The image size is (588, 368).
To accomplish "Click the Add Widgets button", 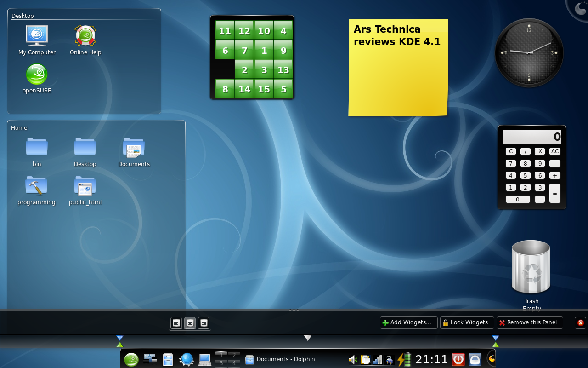I will pos(408,322).
